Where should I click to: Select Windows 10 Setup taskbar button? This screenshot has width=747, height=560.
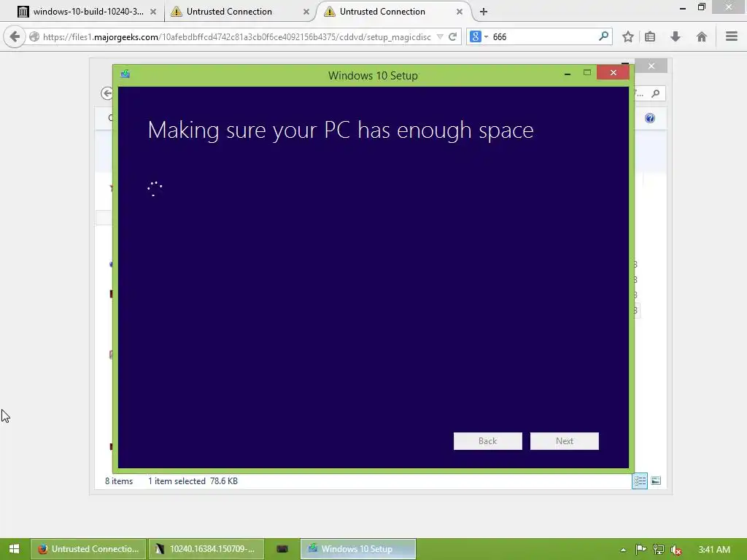tap(357, 549)
